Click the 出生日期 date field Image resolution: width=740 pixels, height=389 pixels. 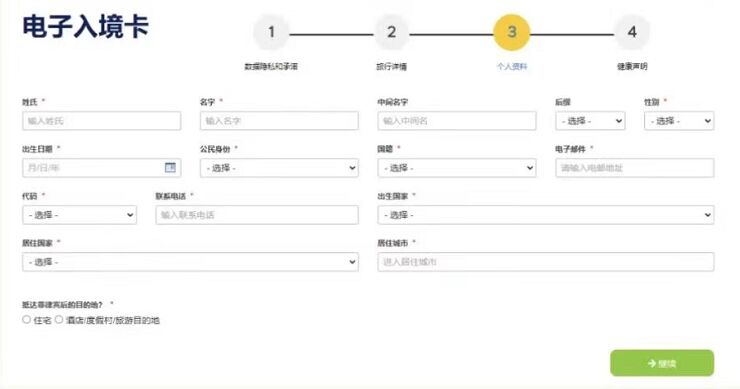pyautogui.click(x=101, y=168)
